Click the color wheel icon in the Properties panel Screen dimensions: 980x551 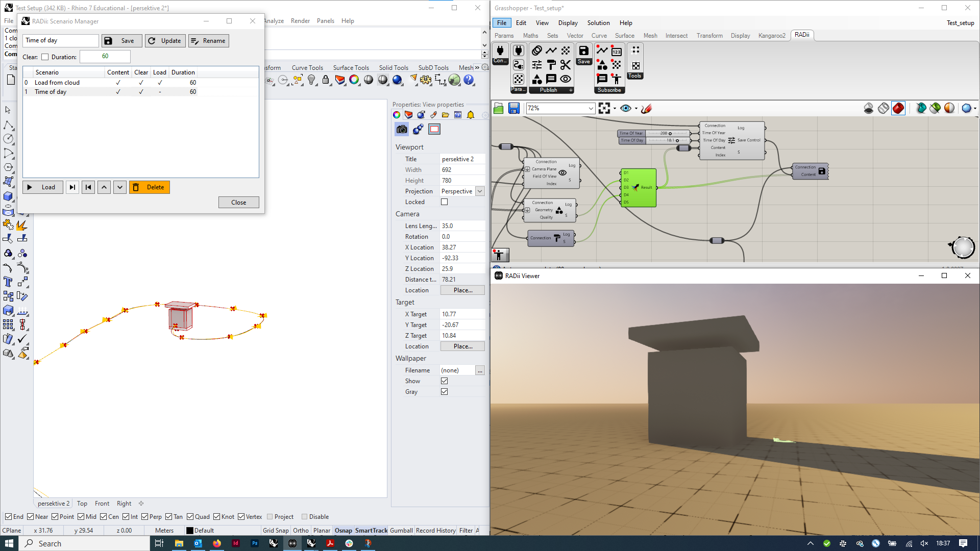point(397,115)
